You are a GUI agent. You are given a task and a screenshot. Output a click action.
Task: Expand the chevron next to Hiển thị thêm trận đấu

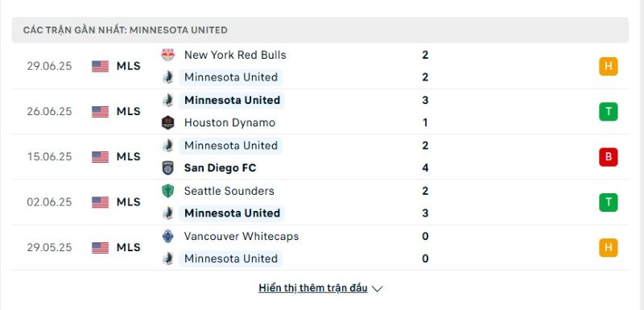(377, 288)
